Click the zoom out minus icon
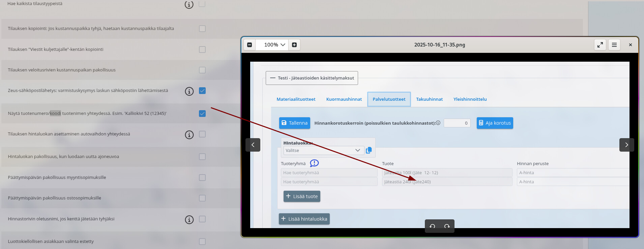Image resolution: width=644 pixels, height=249 pixels. (250, 45)
